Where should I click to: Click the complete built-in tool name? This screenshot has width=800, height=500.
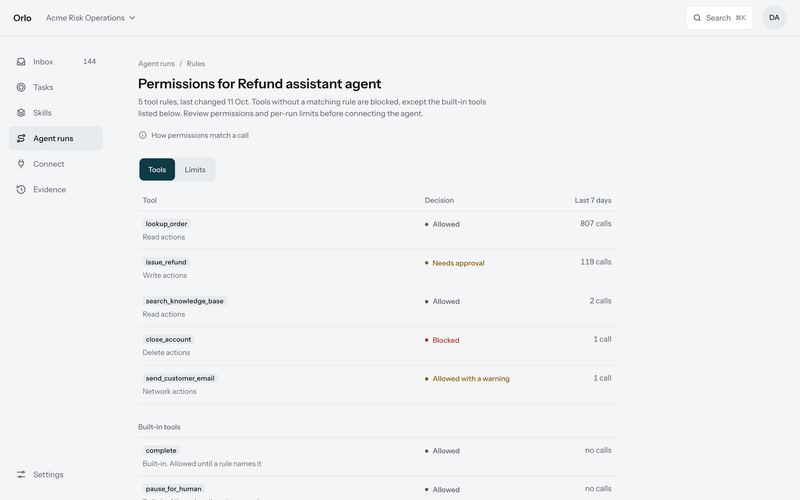(161, 451)
